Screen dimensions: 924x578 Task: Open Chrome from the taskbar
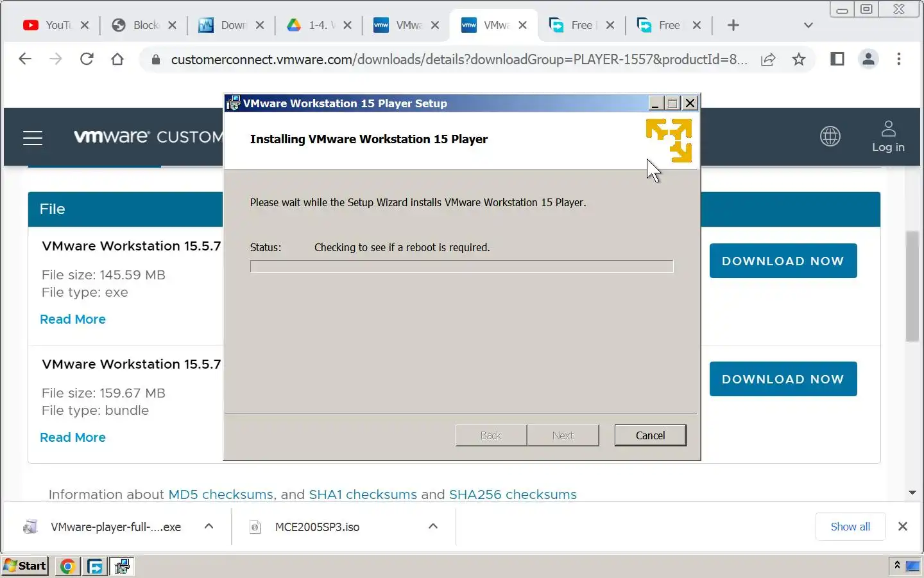pos(67,566)
